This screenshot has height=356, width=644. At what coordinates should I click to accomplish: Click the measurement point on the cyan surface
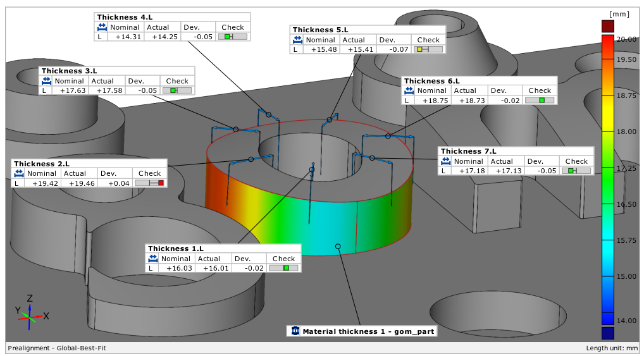coord(338,247)
